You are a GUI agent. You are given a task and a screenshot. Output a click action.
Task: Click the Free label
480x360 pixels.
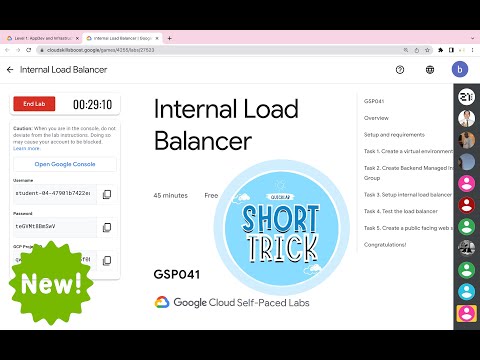tap(211, 195)
